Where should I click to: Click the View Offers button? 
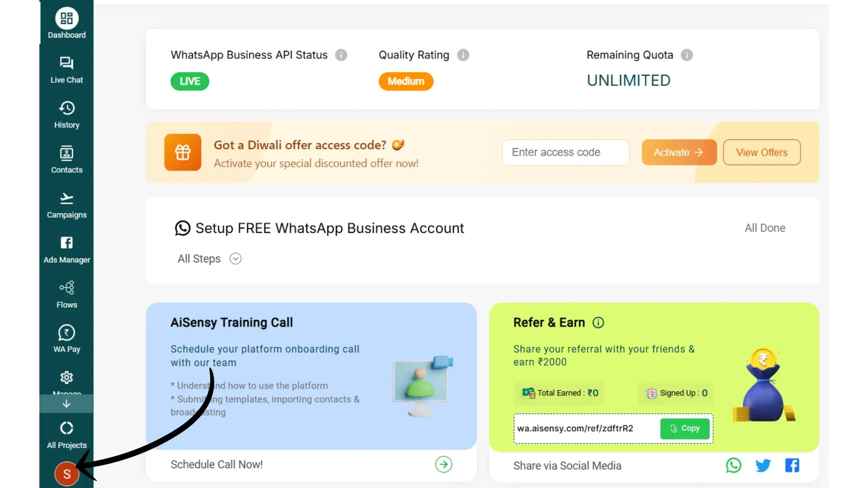(762, 152)
